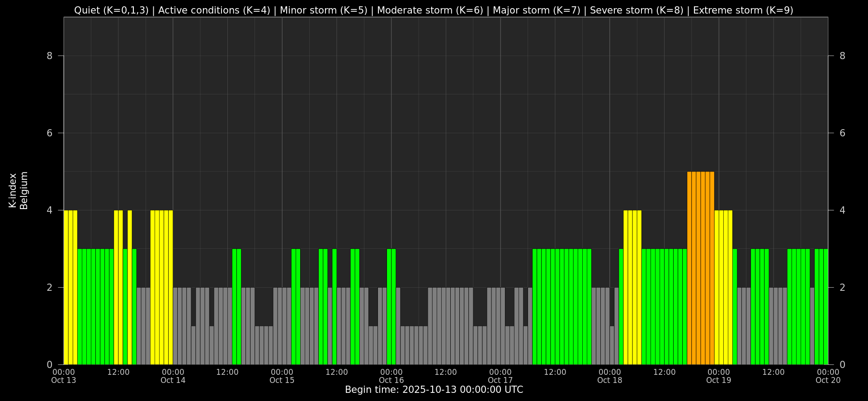Click the "Begin time: 2025-10-13" caption
Image resolution: width=868 pixels, height=401 pixels.
pyautogui.click(x=434, y=390)
